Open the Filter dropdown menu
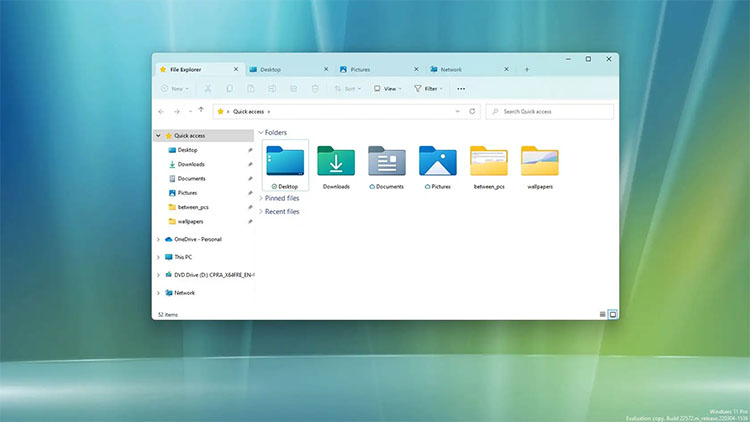Viewport: 750px width, 422px height. point(429,89)
